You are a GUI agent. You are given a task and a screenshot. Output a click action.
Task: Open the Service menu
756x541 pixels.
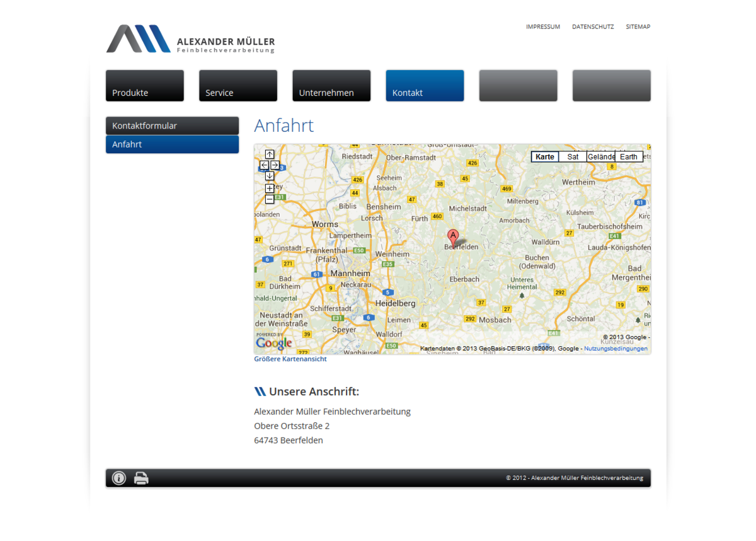point(238,86)
